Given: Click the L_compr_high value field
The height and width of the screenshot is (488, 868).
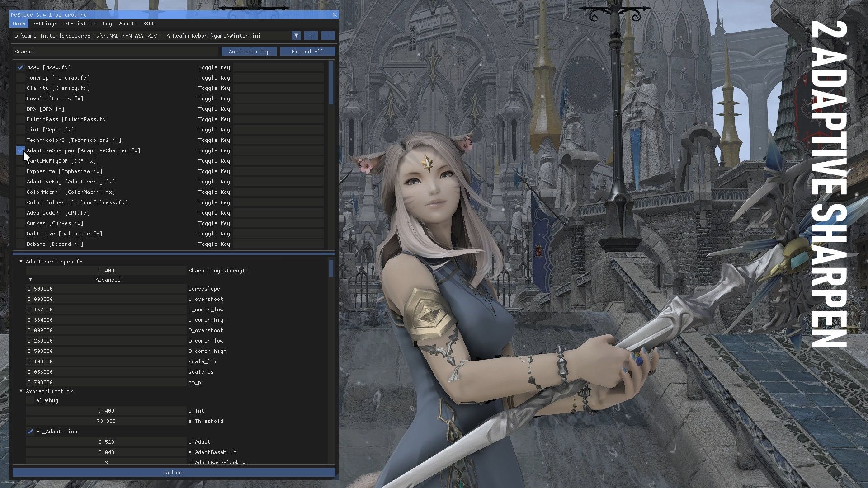Looking at the screenshot, I should (x=106, y=320).
